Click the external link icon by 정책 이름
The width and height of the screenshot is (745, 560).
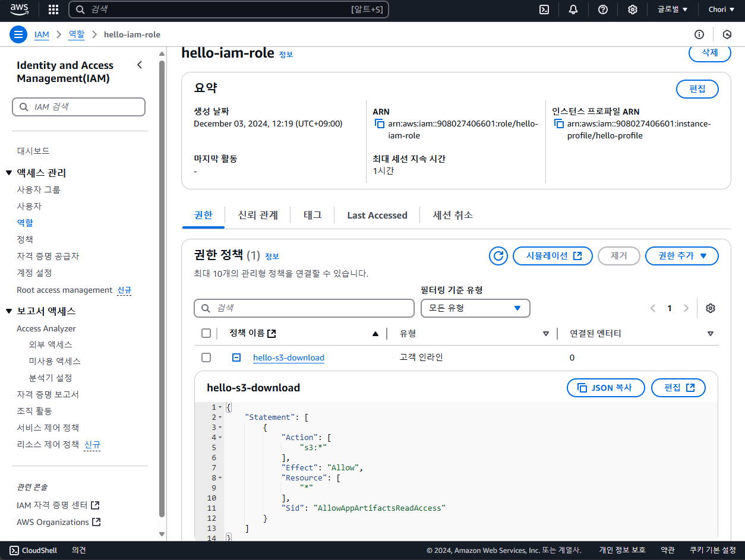[x=272, y=334]
